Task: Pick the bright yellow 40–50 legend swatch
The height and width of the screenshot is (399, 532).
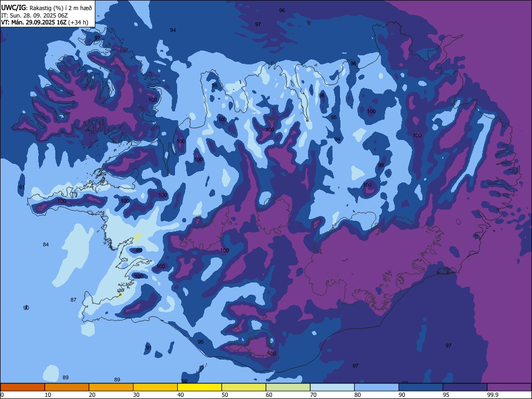Action: point(199,387)
